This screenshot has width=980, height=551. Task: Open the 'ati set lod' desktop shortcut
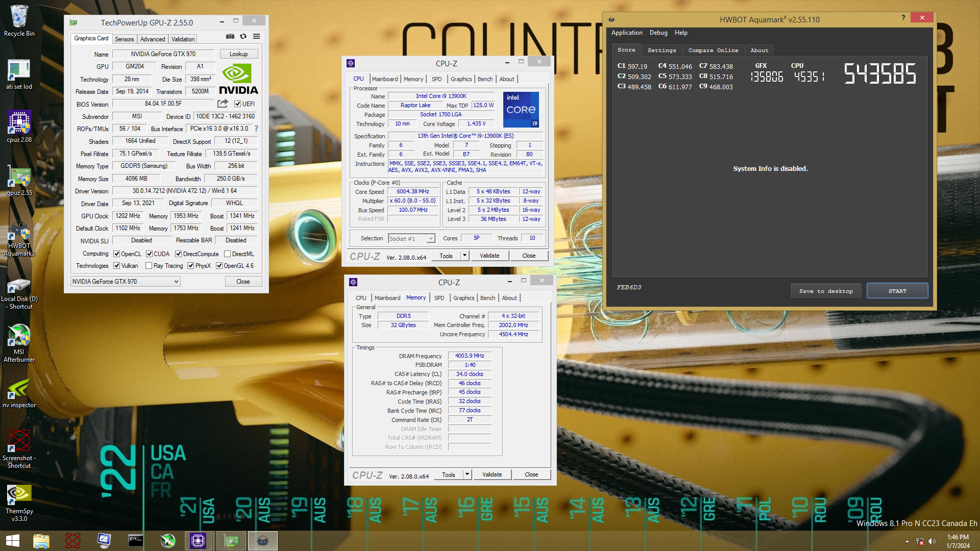19,74
